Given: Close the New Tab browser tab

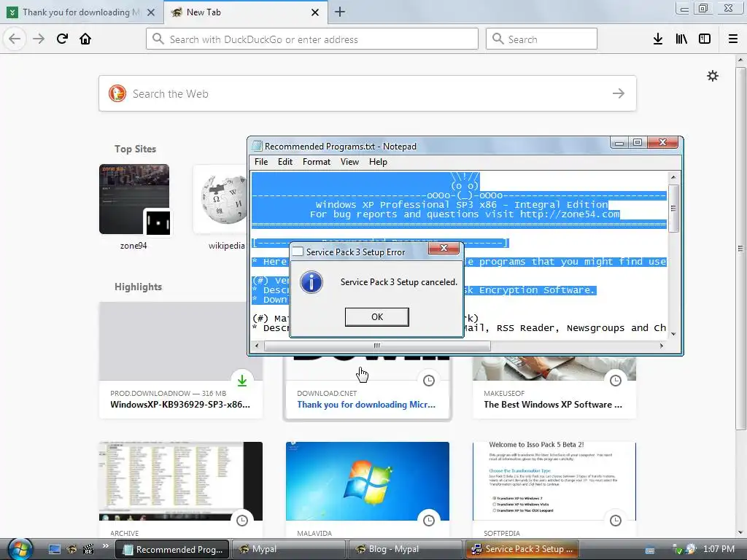Looking at the screenshot, I should (x=315, y=12).
